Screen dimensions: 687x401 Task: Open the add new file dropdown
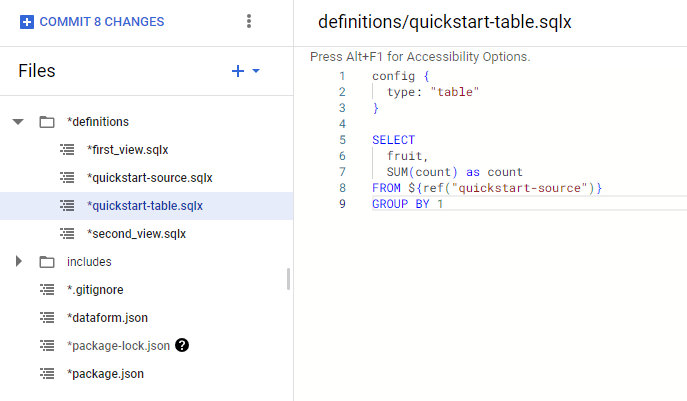point(246,71)
